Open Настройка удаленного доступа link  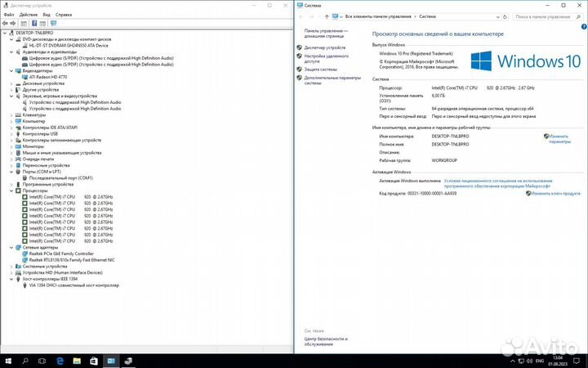click(326, 59)
